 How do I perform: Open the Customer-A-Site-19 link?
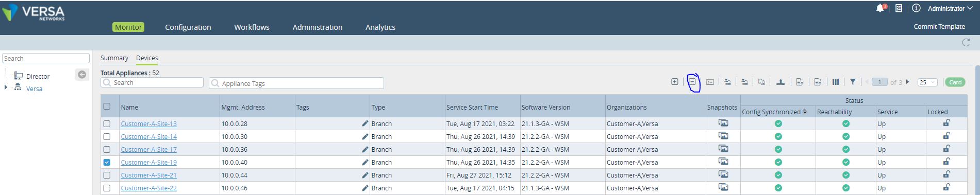(x=149, y=162)
